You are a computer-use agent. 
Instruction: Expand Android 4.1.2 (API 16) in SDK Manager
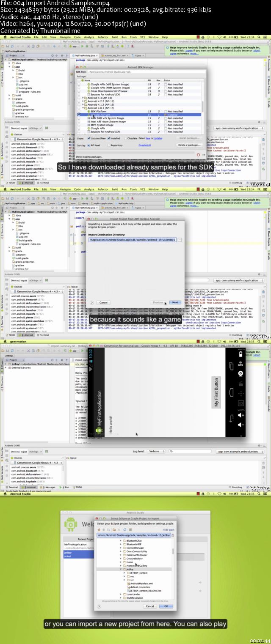pos(83,104)
